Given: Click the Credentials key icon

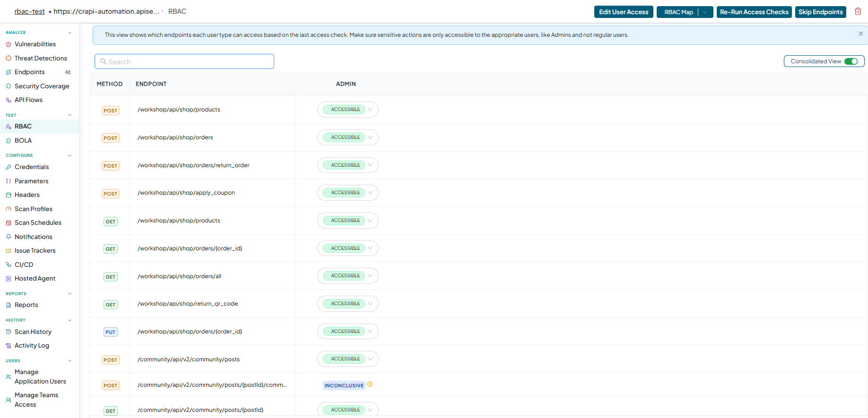Looking at the screenshot, I should tap(9, 167).
